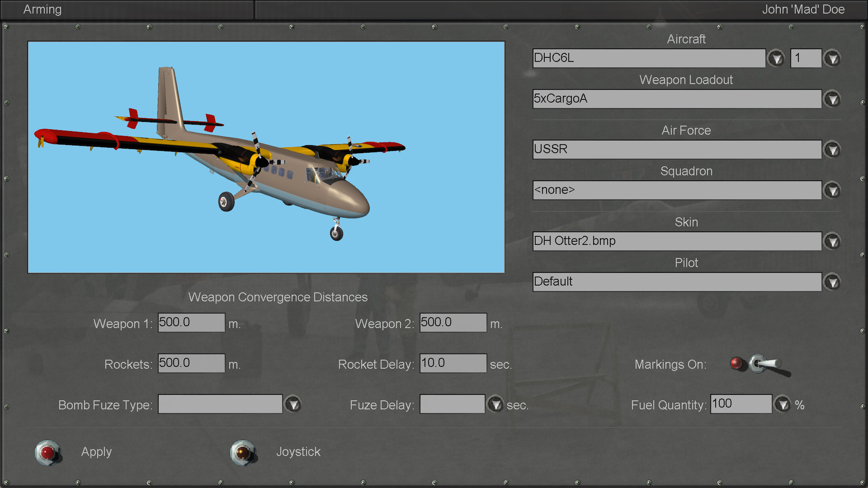Image resolution: width=868 pixels, height=488 pixels.
Task: Click the Rockets convergence distance field
Action: (x=191, y=363)
